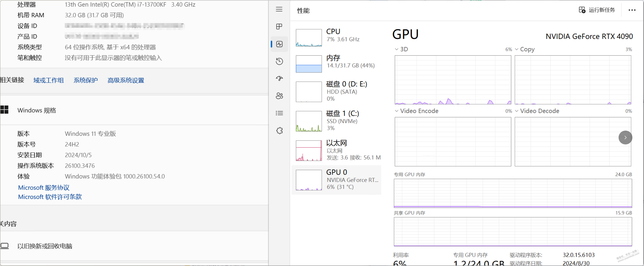
Task: Open the Startup apps page icon
Action: tap(279, 79)
